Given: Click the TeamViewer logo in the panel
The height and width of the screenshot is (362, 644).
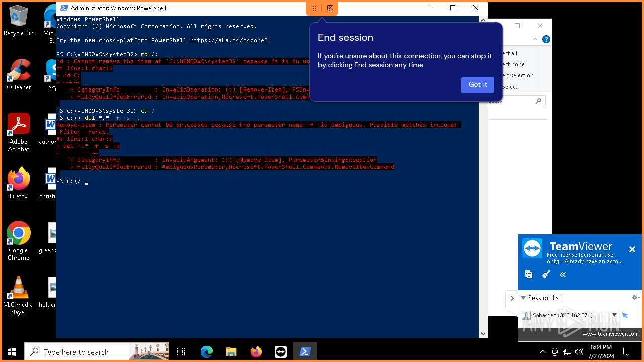Looking at the screenshot, I should [532, 248].
